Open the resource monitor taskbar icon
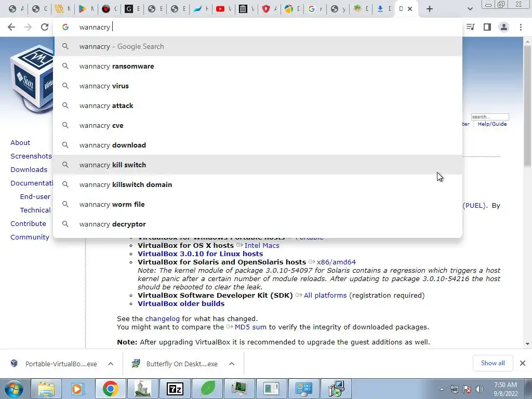 tap(240, 389)
